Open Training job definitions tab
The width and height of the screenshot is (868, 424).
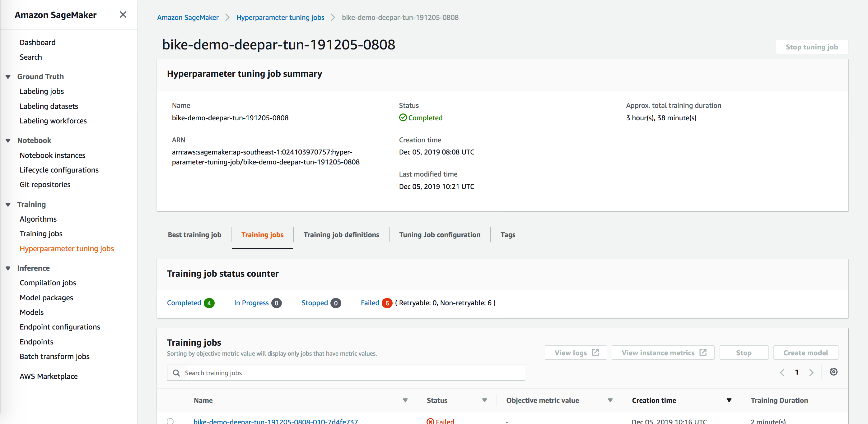341,235
